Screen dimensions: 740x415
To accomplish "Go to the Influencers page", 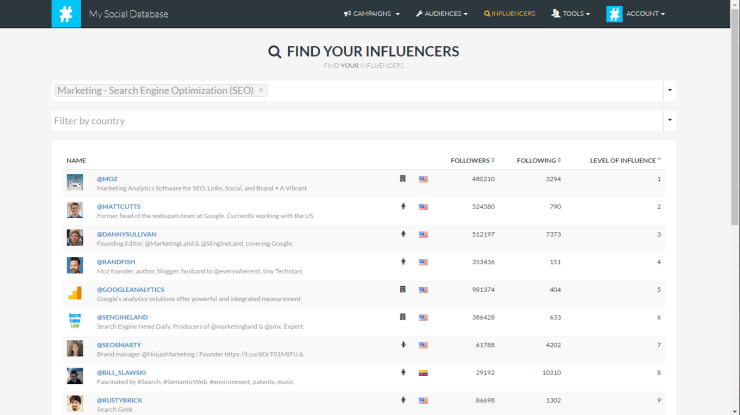I will [509, 14].
